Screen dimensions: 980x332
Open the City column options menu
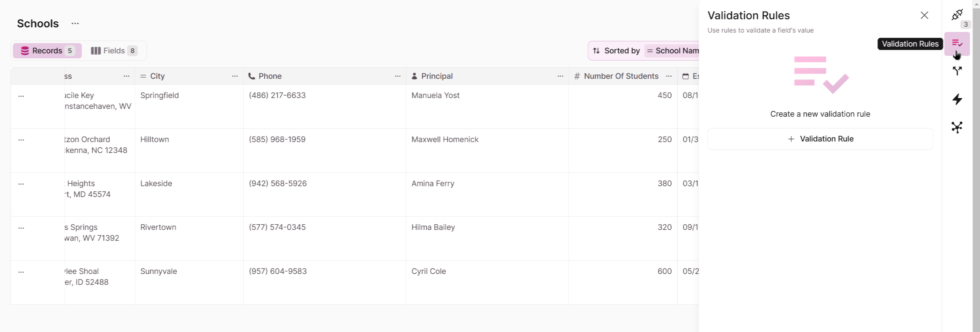pos(235,76)
